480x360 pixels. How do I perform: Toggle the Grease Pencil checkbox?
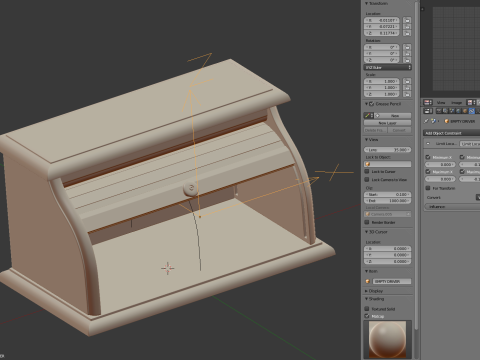[372, 104]
